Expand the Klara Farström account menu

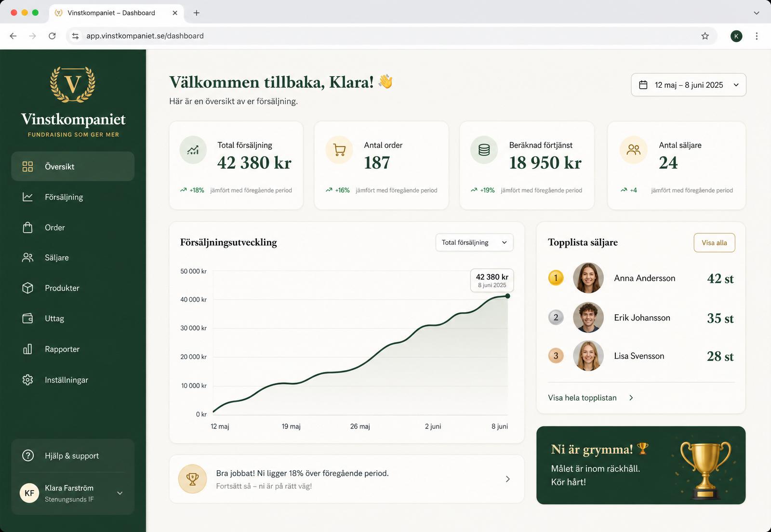pos(120,493)
